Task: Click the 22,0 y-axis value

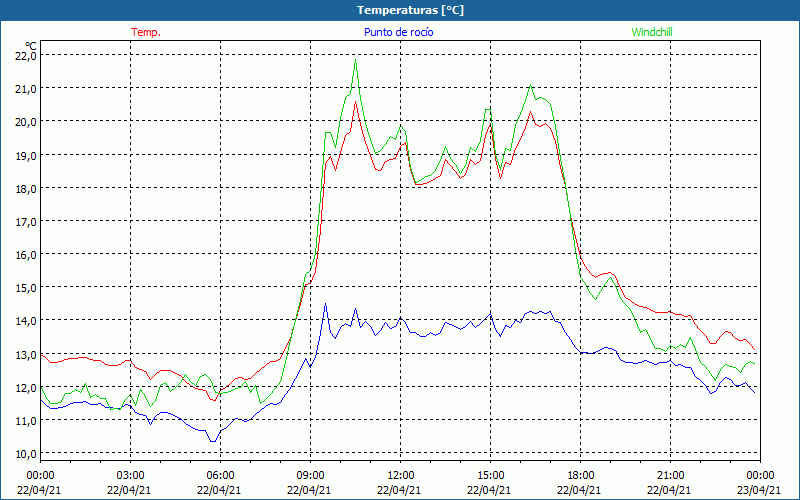Action: (26, 55)
